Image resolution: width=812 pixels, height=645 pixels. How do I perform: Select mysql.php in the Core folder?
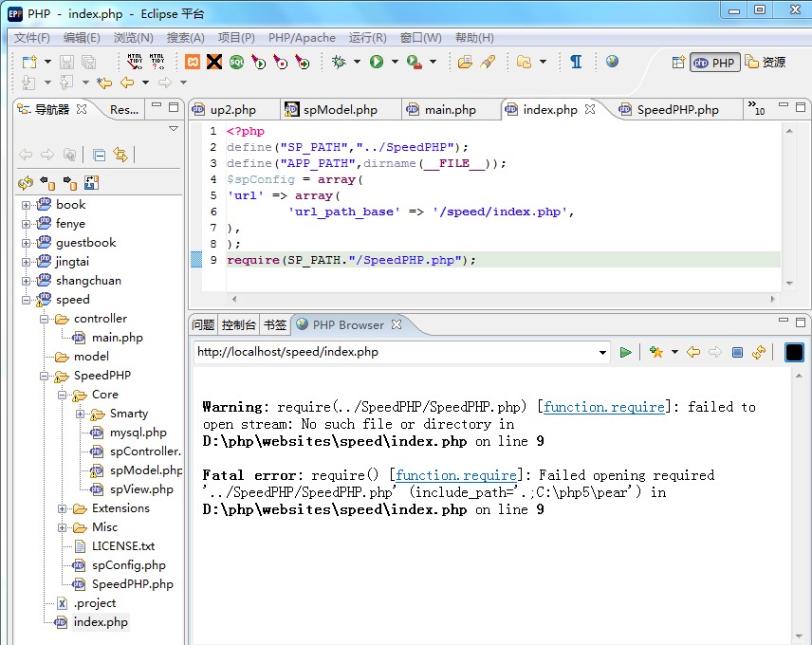click(138, 433)
